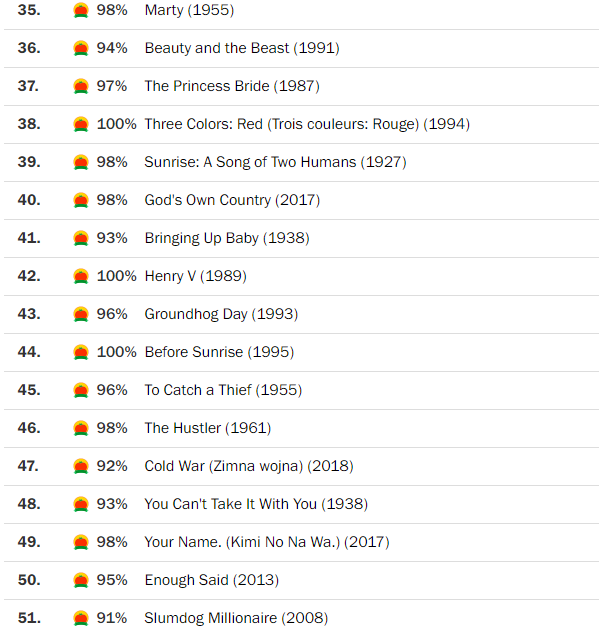
Task: Open The Princess Bride (1987) page
Action: [x=232, y=86]
